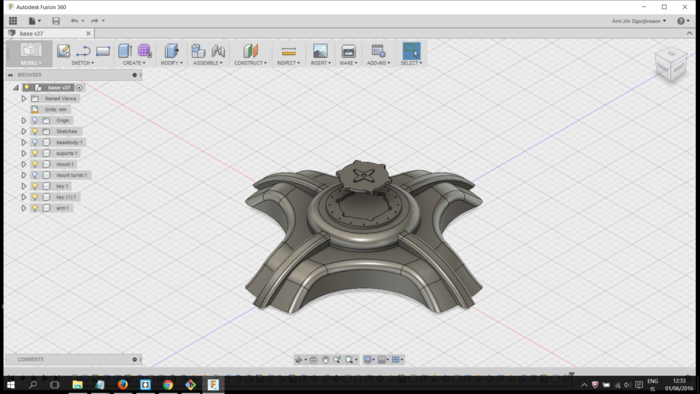This screenshot has width=700, height=394.
Task: Expand the Named Views folder
Action: 24,99
